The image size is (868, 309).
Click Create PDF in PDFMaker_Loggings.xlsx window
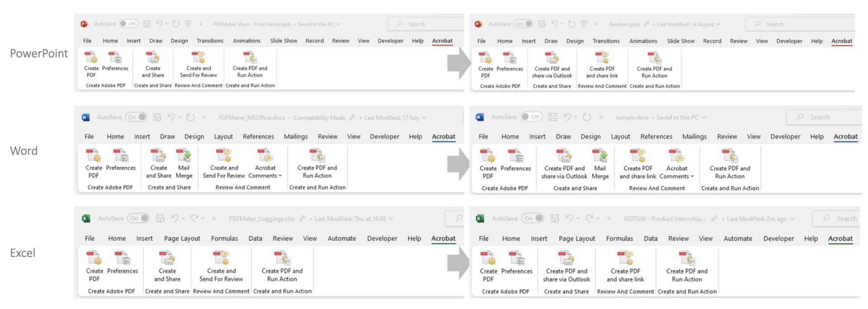[94, 267]
